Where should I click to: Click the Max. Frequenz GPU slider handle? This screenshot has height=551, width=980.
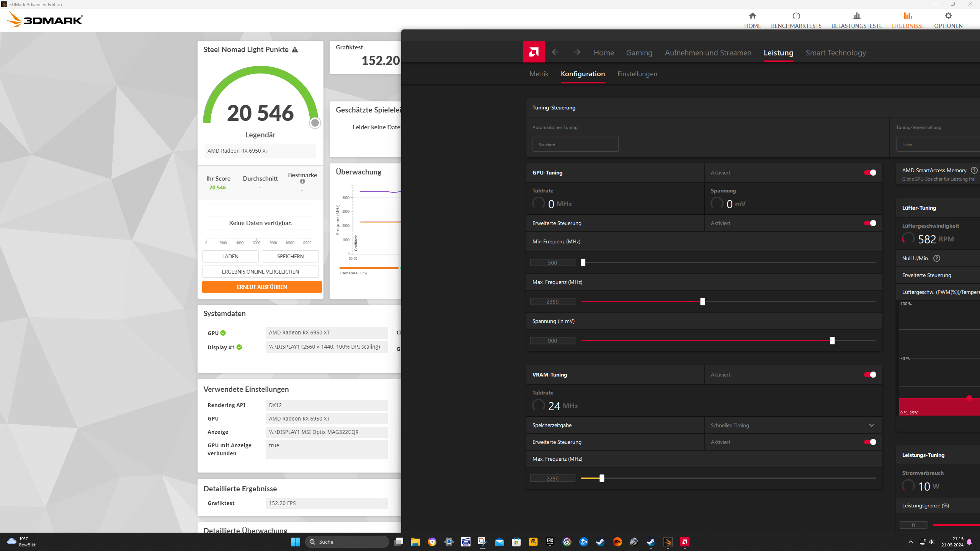point(702,302)
